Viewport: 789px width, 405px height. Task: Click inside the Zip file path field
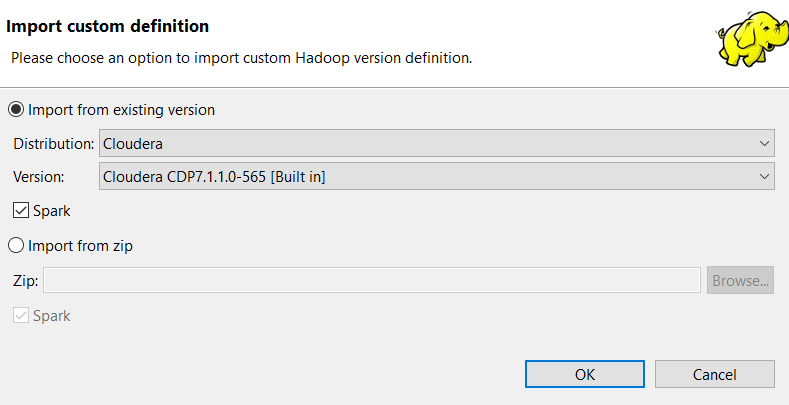(x=371, y=281)
